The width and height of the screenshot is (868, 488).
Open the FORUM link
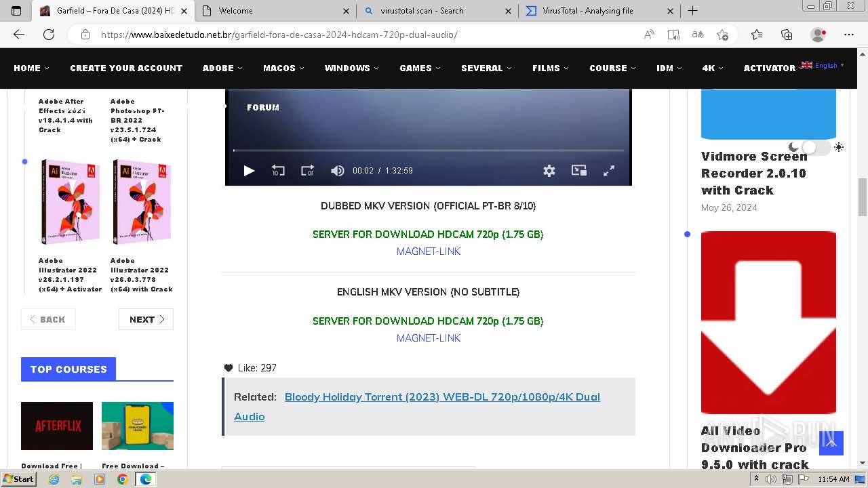(x=263, y=107)
